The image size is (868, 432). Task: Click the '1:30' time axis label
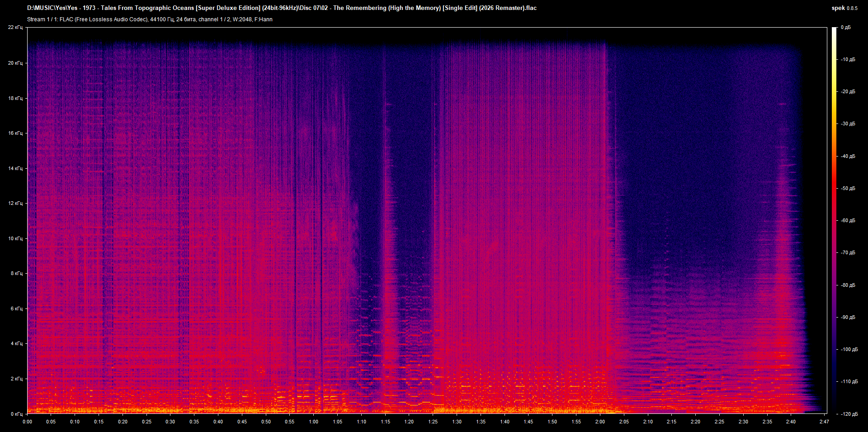click(457, 422)
